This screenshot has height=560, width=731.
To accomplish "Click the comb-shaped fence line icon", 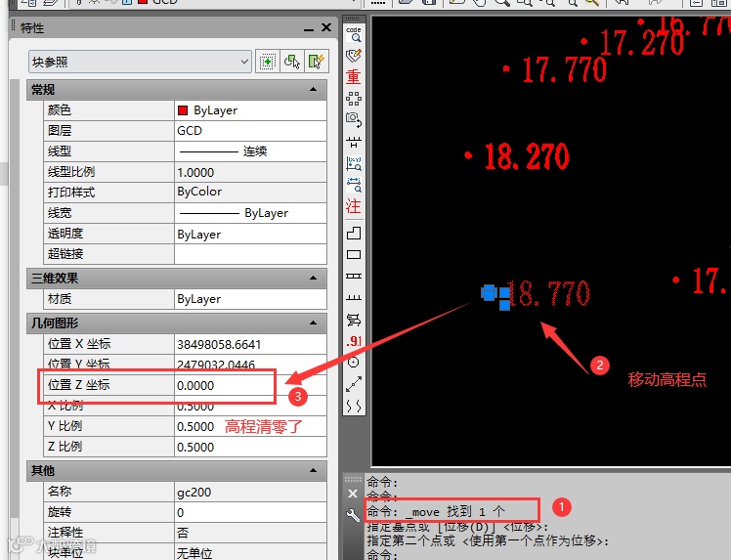I will pos(354,297).
